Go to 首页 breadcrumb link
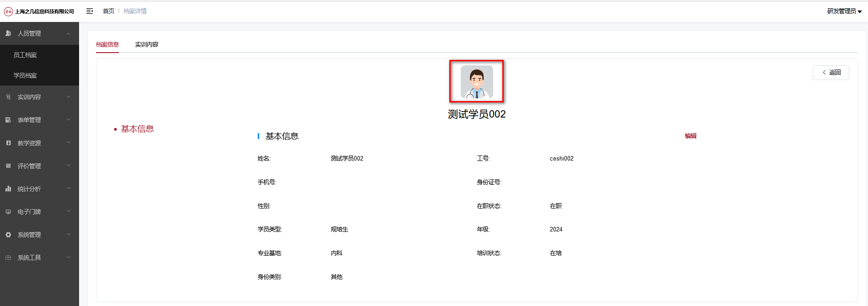The height and width of the screenshot is (306, 868). [x=109, y=11]
